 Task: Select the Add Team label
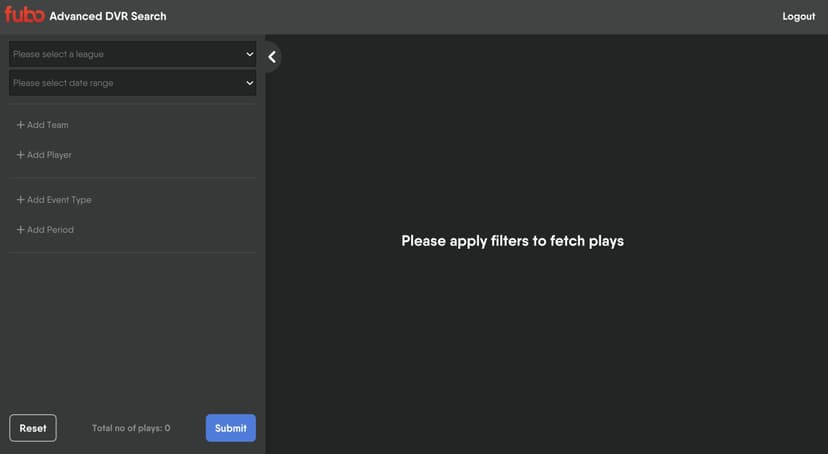pos(48,125)
